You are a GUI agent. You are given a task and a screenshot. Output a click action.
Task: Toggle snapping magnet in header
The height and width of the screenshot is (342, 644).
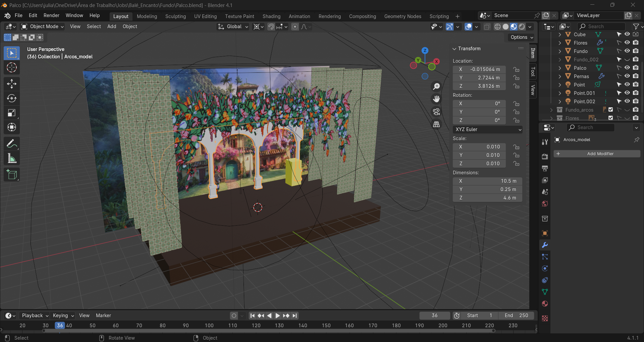[271, 26]
